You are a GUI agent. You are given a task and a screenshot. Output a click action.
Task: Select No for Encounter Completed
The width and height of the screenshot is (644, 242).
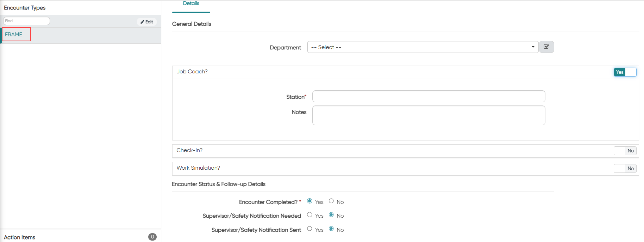[x=331, y=201]
